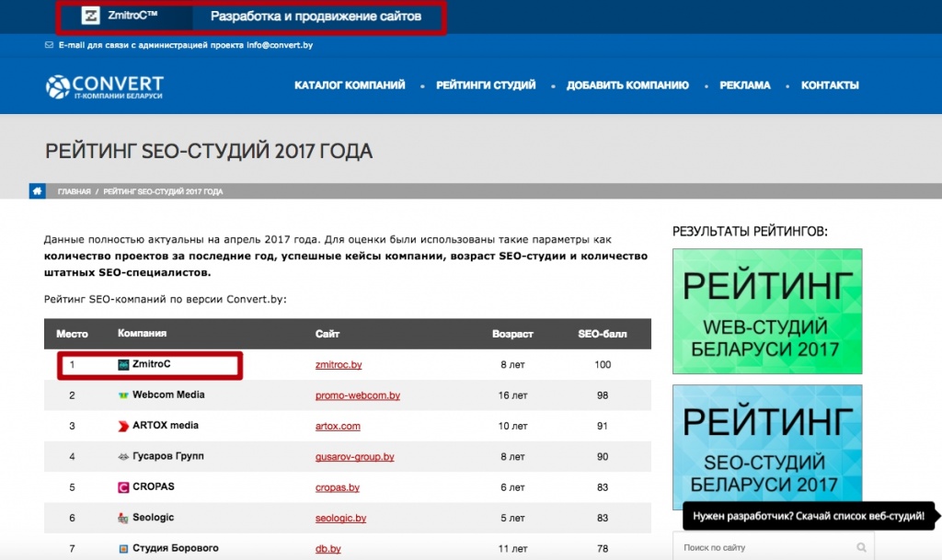Open the blue Рейтинг SEO-студий Беларуси 2017 banner
The height and width of the screenshot is (560, 942).
pyautogui.click(x=767, y=447)
